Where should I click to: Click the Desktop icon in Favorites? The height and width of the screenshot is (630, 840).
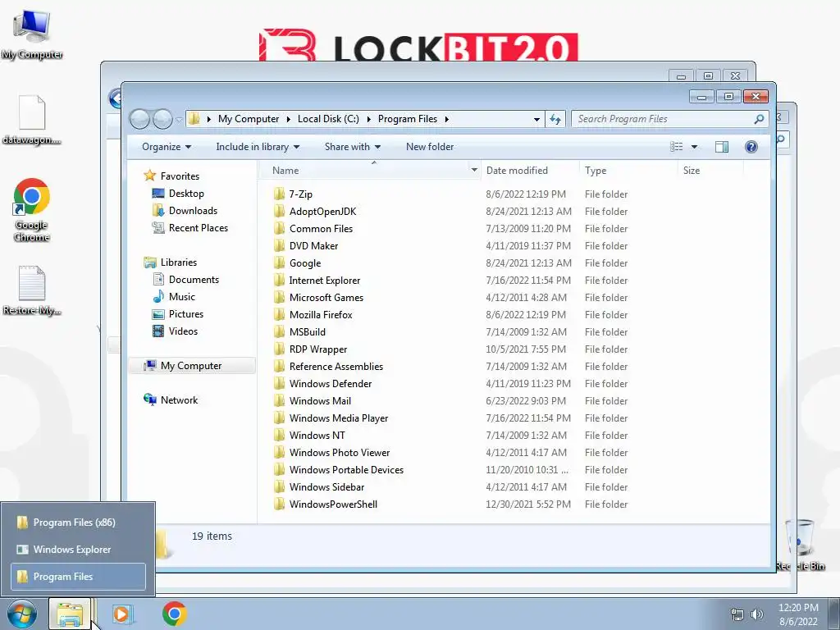tap(158, 194)
